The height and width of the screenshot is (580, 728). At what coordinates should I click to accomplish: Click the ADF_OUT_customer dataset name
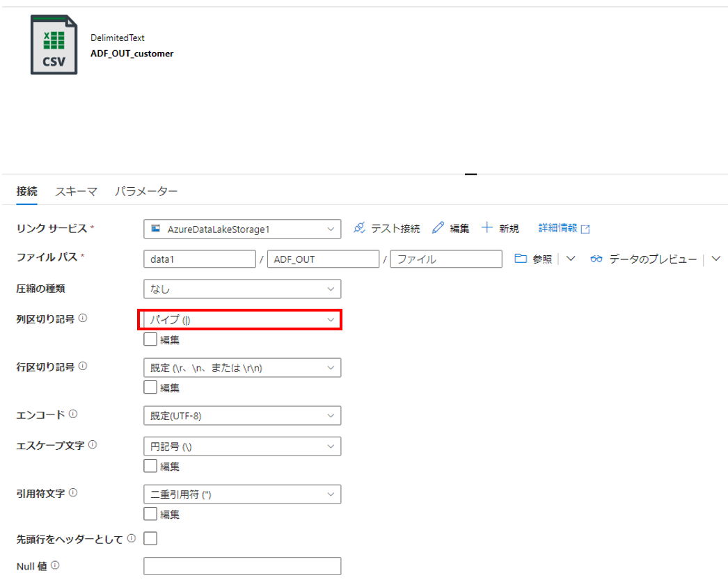pyautogui.click(x=132, y=54)
